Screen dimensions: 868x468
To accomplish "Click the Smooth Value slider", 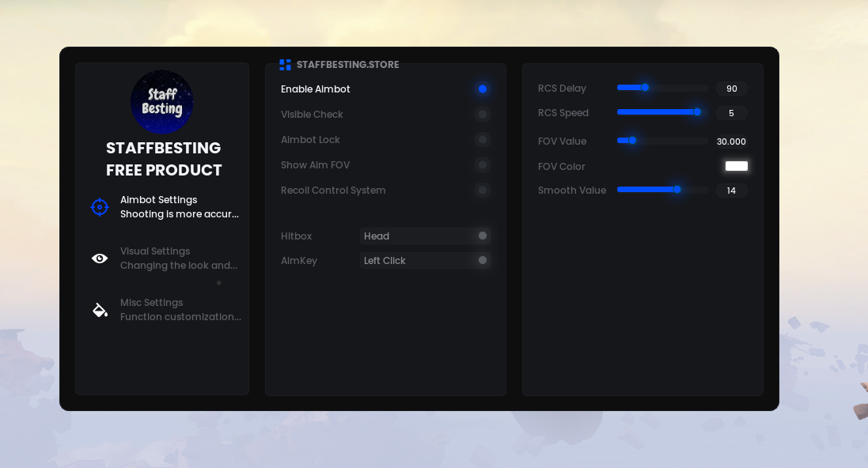I will coord(662,190).
